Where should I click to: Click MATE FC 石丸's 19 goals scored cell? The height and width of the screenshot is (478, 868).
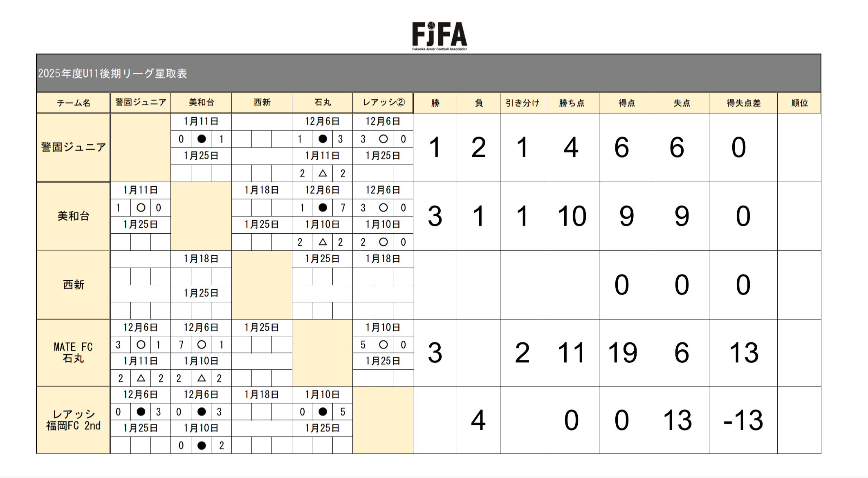point(623,353)
